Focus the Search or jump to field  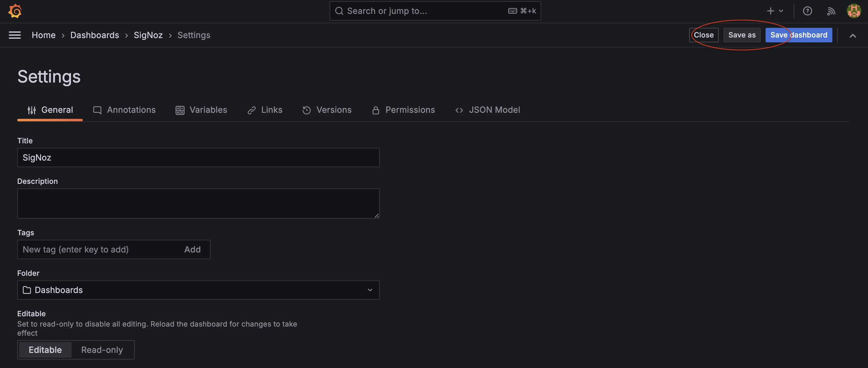point(435,11)
